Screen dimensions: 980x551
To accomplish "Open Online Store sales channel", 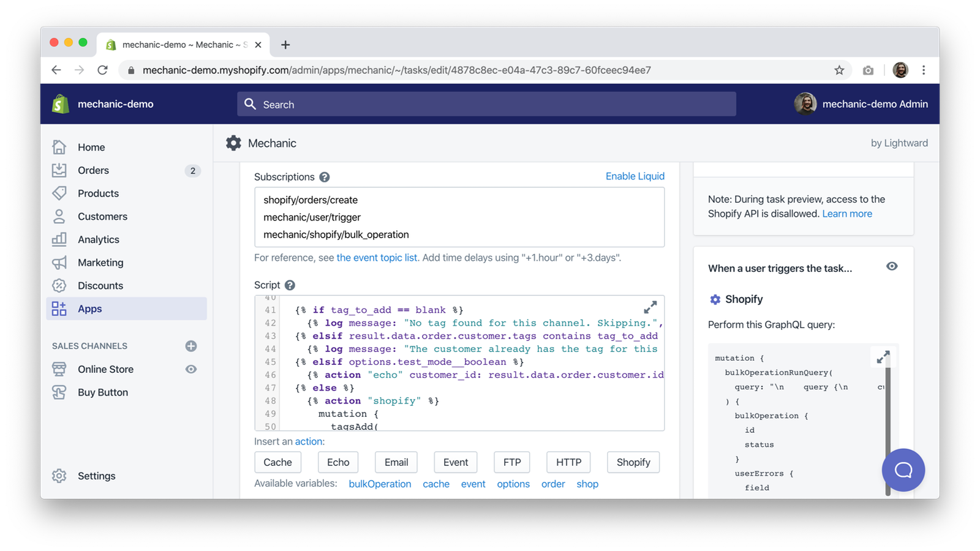I will coord(105,369).
